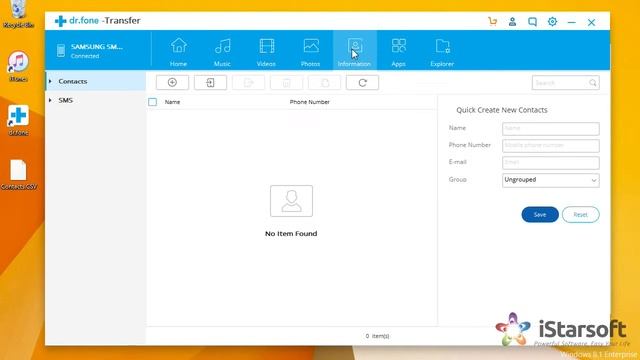
Task: Open the shopping cart icon
Action: click(x=493, y=22)
